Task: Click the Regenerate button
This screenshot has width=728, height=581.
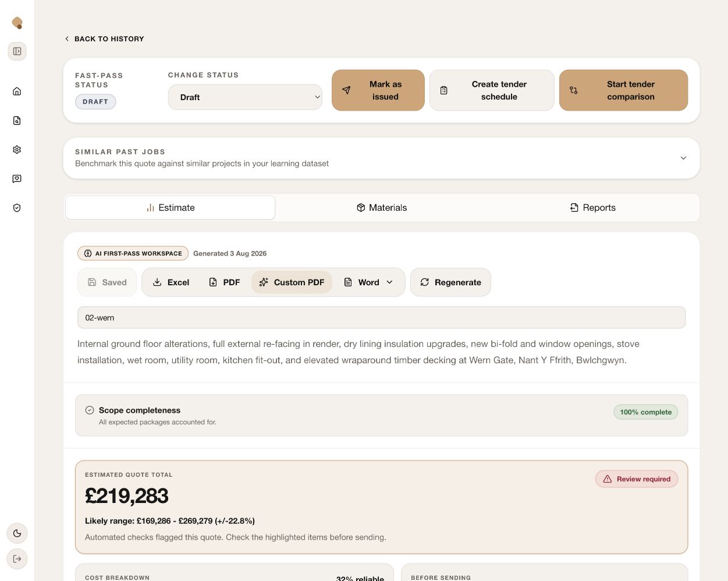Action: pyautogui.click(x=450, y=282)
